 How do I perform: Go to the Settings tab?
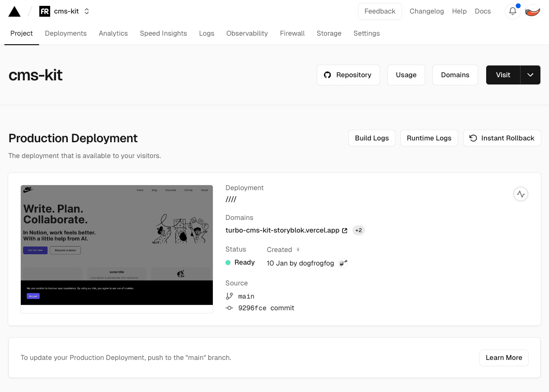tap(366, 33)
